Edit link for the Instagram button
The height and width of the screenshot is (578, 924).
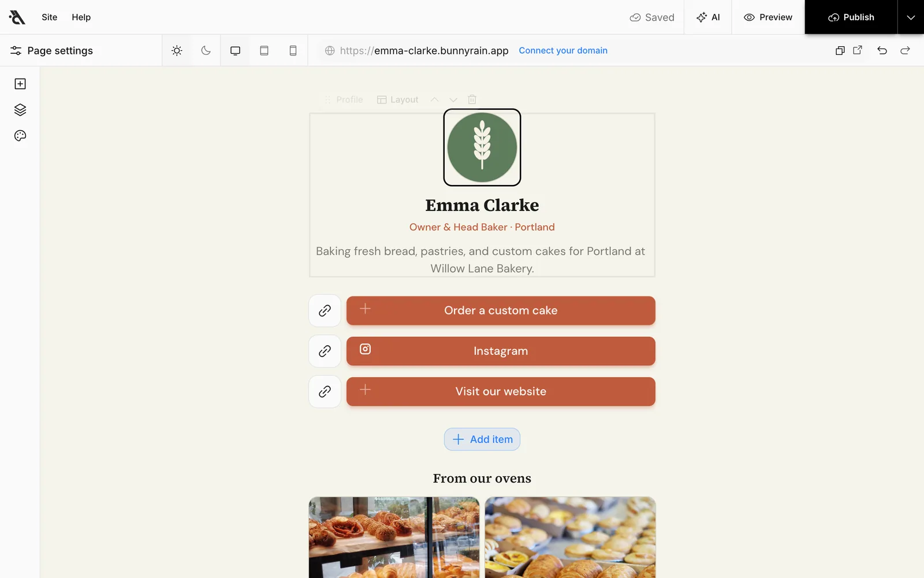tap(325, 351)
